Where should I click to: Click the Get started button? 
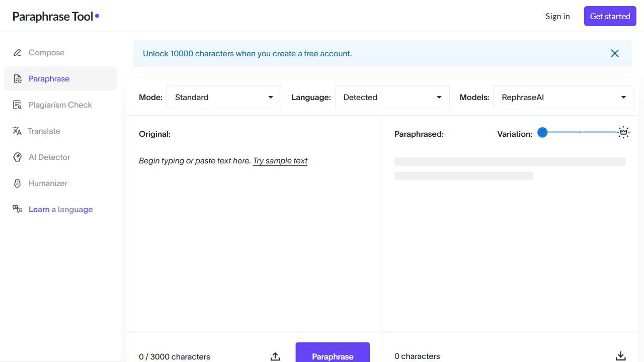pos(610,16)
